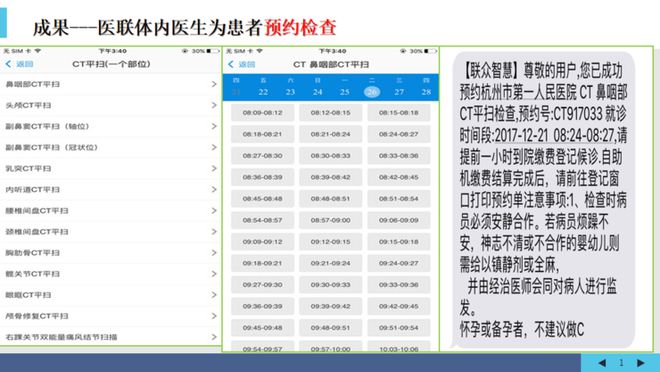Pick the 08:15-08:18 time slot
Image resolution: width=660 pixels, height=372 pixels.
(399, 113)
